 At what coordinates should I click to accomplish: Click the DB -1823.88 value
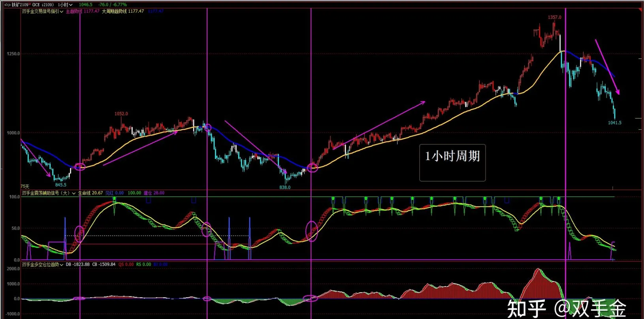78,264
